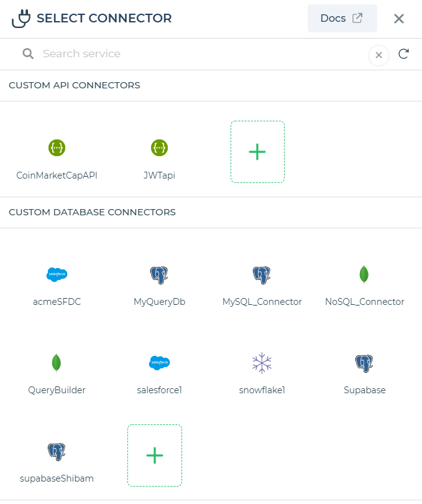Open the MyQueryDb PostgreSQL connector
Viewport: 422px width, 504px height.
tap(159, 274)
